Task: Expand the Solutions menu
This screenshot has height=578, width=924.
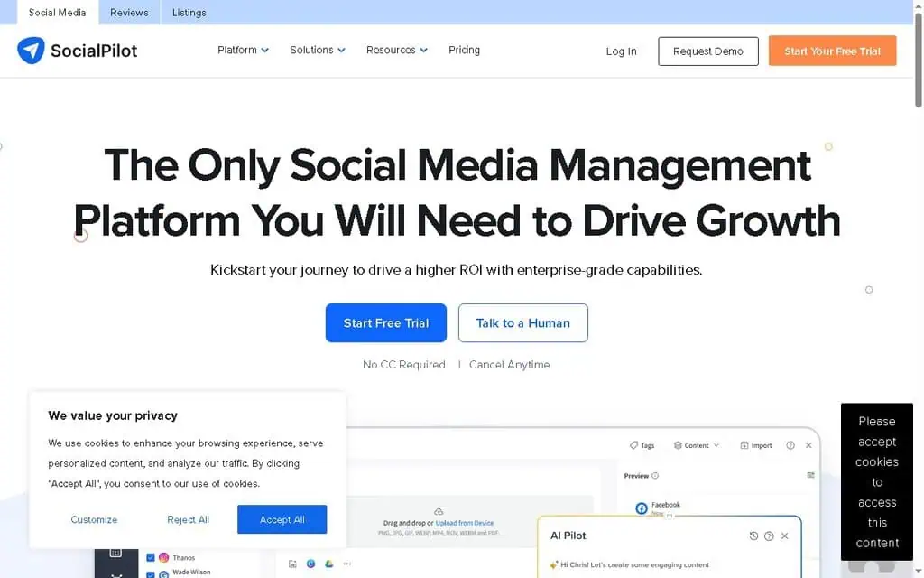Action: click(317, 51)
